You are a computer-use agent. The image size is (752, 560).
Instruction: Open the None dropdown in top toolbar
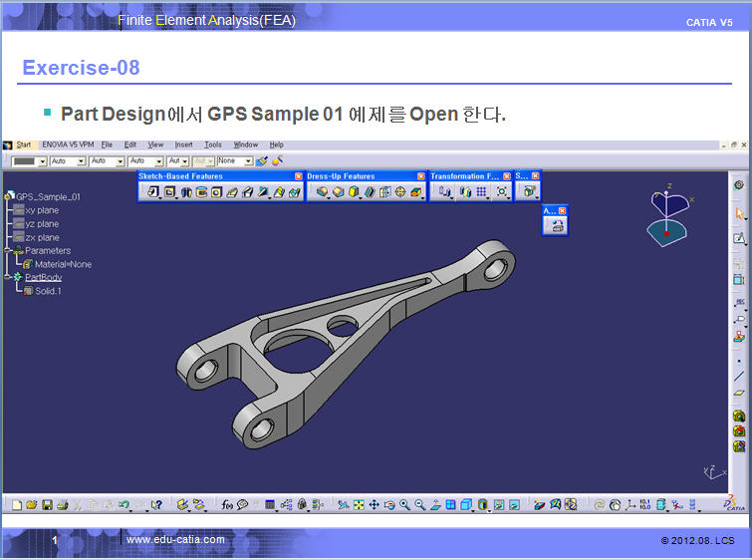click(247, 161)
